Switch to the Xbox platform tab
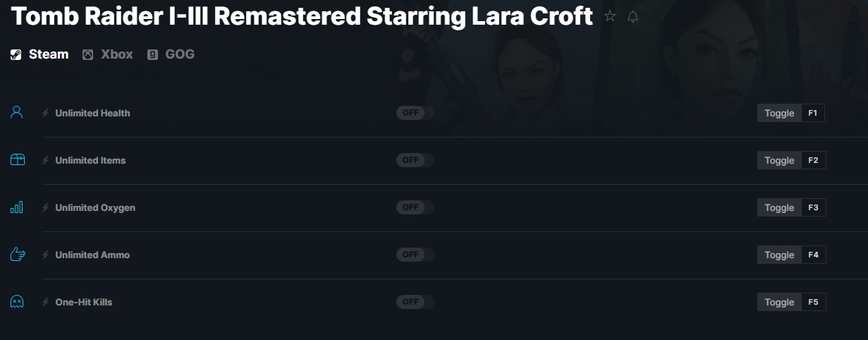This screenshot has height=340, width=868. click(x=108, y=54)
